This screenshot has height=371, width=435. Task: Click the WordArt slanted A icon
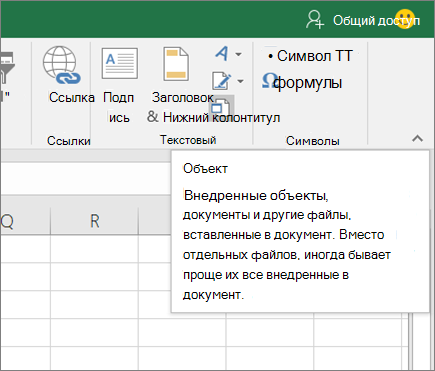[222, 53]
